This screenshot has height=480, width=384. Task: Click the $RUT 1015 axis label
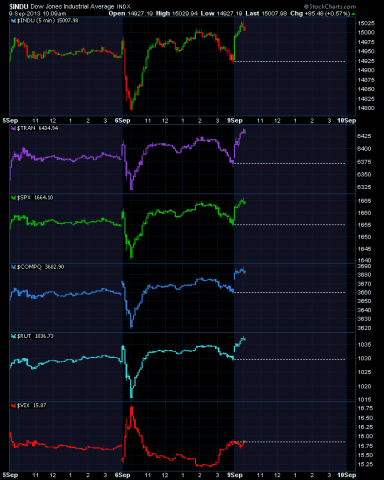point(364,400)
